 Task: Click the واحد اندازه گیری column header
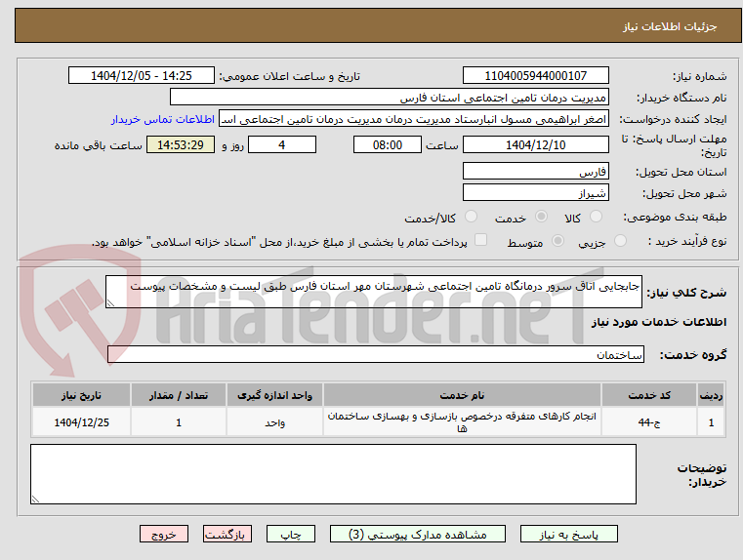tap(274, 395)
